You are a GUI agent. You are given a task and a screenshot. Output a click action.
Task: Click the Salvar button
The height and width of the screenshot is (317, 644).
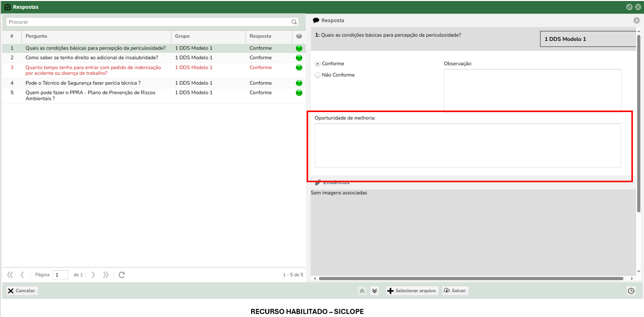point(455,291)
